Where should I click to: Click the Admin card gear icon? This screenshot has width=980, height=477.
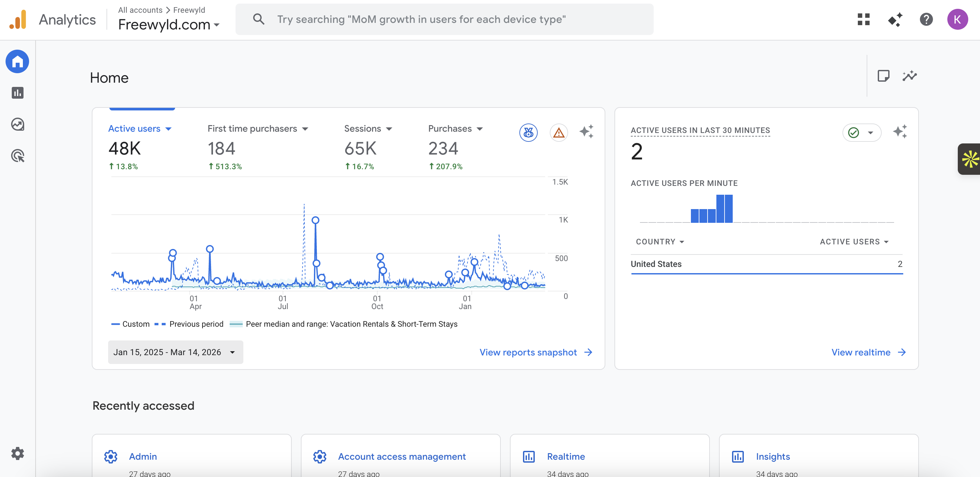click(111, 456)
